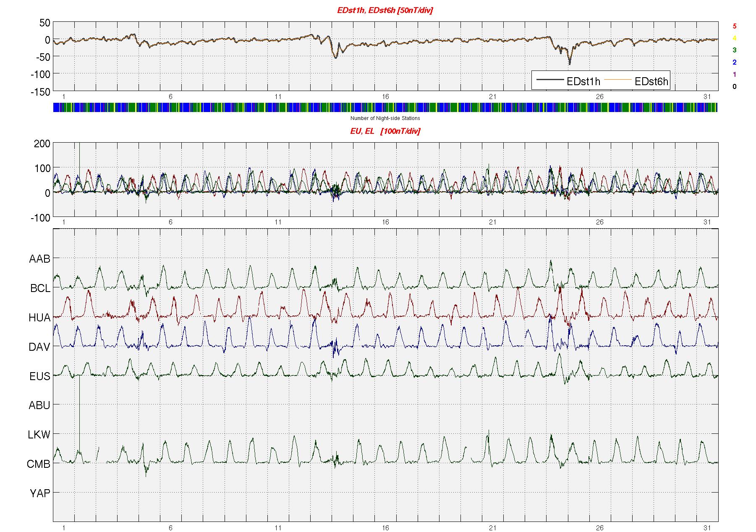Screen dimensions: 756x532
Task: Select the EDst1h legend entry
Action: point(568,81)
